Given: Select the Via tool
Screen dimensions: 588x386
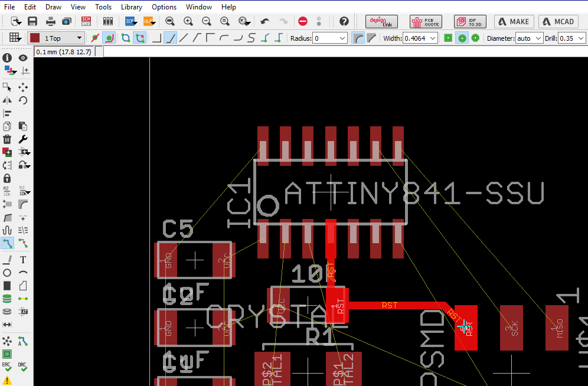Looking at the screenshot, I should [x=7, y=299].
